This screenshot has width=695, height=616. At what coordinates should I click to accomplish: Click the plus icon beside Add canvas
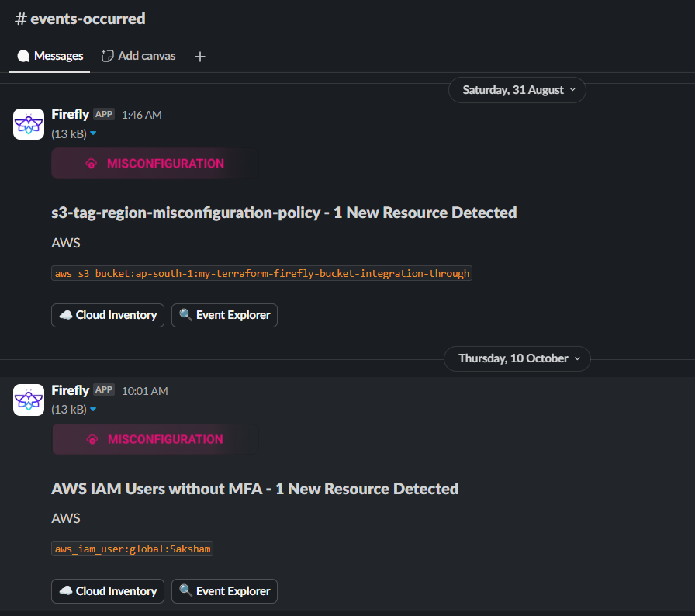(200, 57)
